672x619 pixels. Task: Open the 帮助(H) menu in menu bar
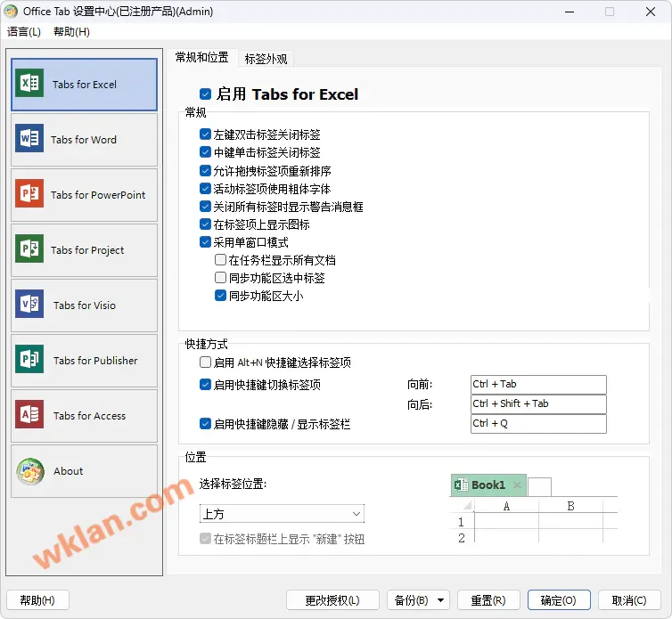71,32
